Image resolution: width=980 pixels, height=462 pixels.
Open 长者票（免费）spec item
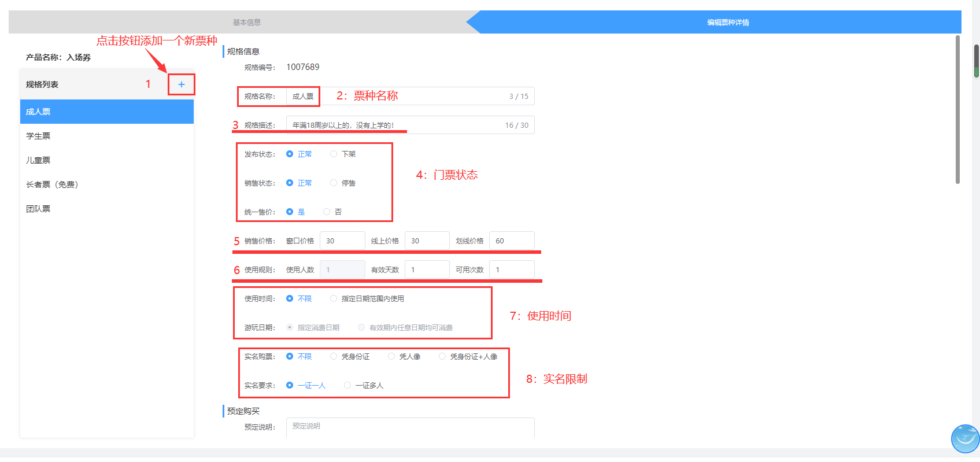(x=52, y=184)
